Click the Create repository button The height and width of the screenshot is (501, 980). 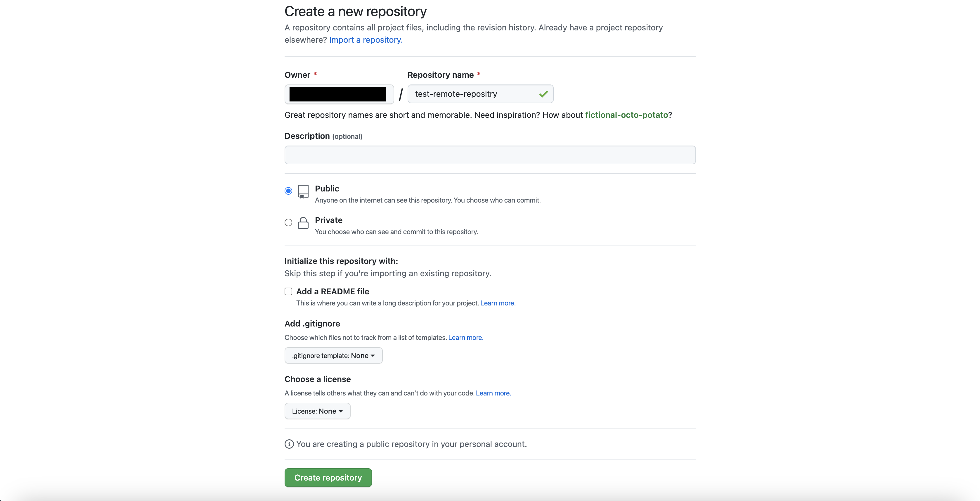point(328,477)
